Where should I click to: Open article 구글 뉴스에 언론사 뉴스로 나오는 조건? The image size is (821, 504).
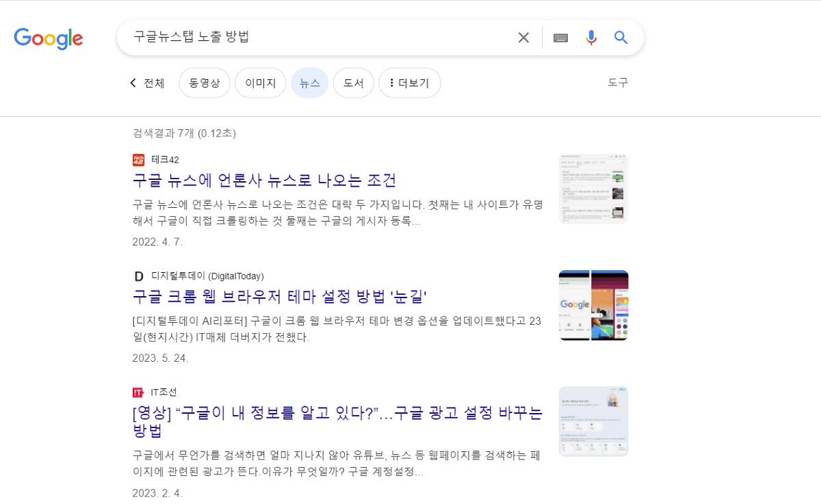click(264, 181)
